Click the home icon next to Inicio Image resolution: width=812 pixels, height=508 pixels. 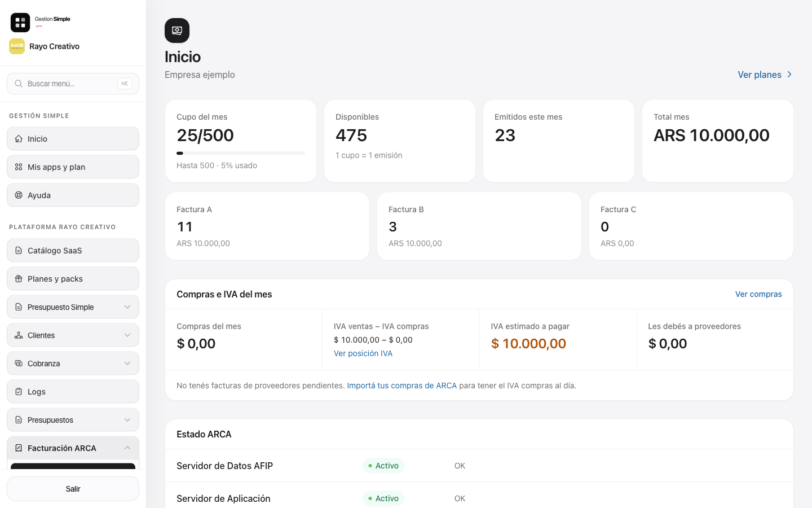pyautogui.click(x=19, y=139)
